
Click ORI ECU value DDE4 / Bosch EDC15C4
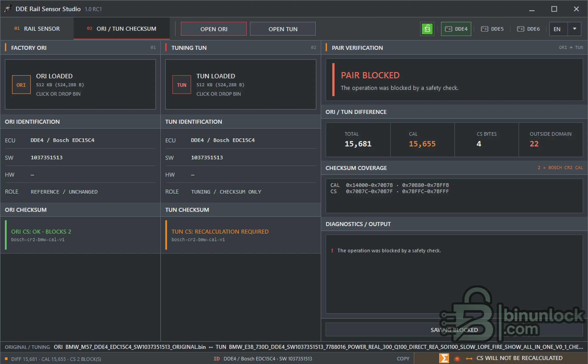62,140
